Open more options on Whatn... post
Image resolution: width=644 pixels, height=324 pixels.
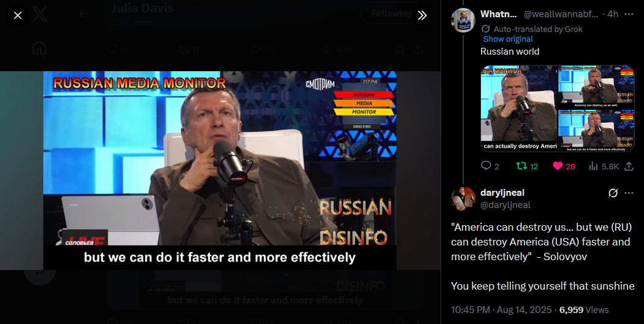tap(629, 14)
